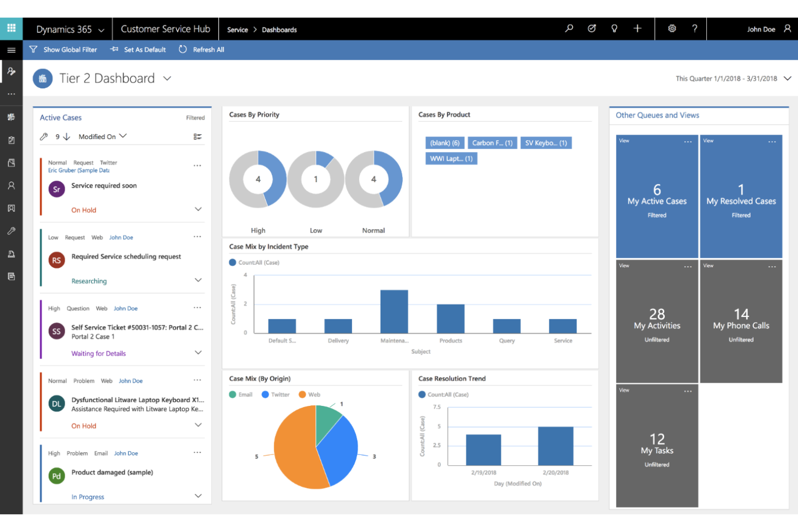
Task: Click the wrench icon in left sidebar
Action: (11, 231)
